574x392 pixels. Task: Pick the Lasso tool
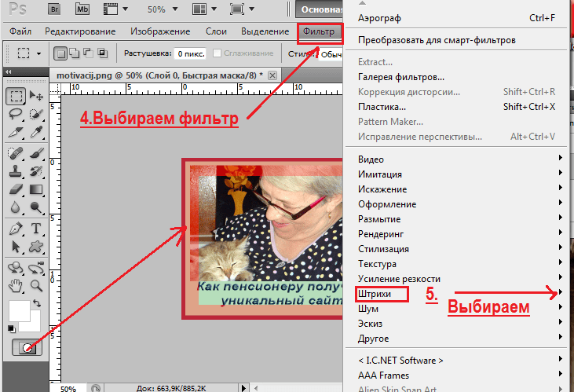15,115
